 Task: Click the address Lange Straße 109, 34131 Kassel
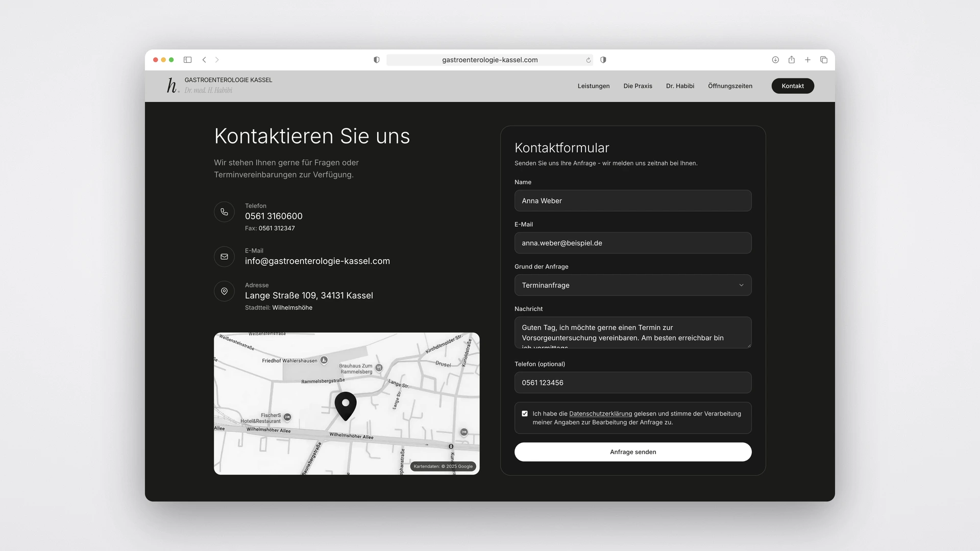[x=309, y=295]
